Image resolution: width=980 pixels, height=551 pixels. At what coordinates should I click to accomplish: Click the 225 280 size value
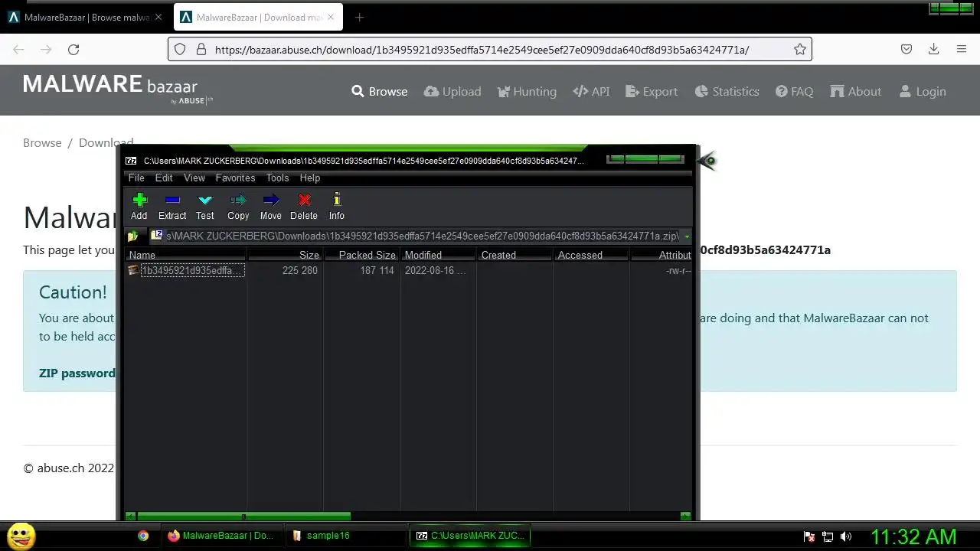point(299,270)
